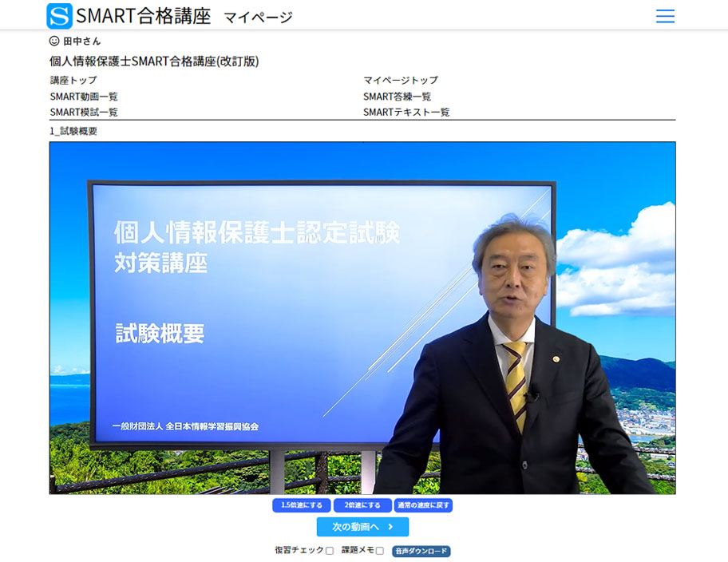The height and width of the screenshot is (562, 728).
Task: Open the SMARTテキスト一覧 link
Action: [406, 112]
